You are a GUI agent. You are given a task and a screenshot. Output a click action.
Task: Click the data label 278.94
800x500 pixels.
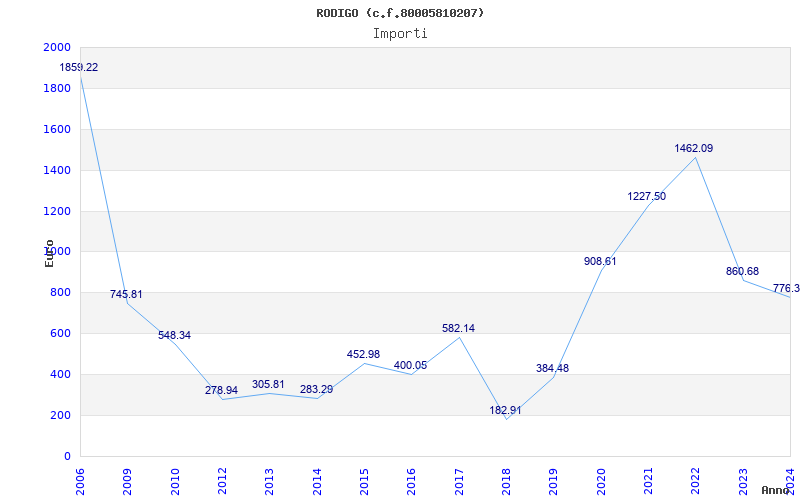tap(221, 390)
